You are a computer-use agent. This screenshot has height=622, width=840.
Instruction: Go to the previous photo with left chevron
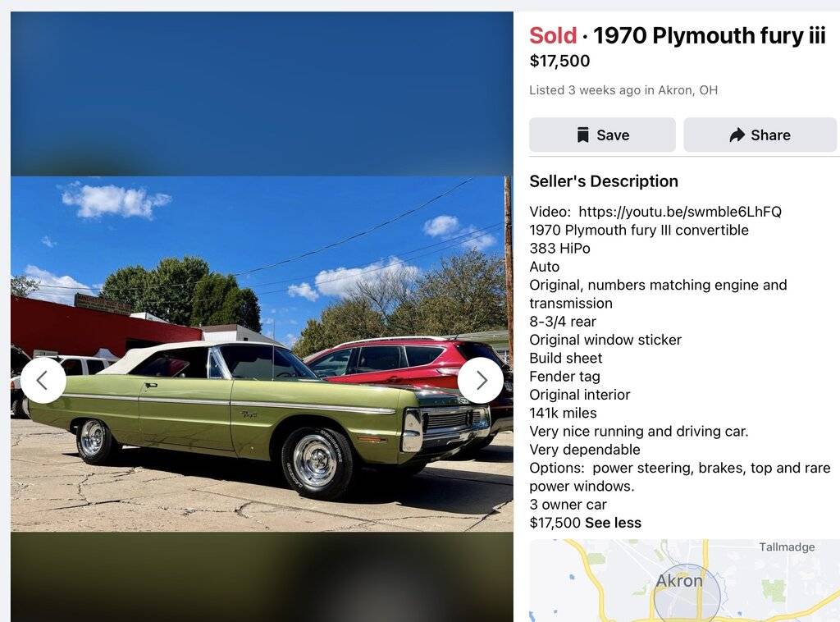pyautogui.click(x=43, y=381)
